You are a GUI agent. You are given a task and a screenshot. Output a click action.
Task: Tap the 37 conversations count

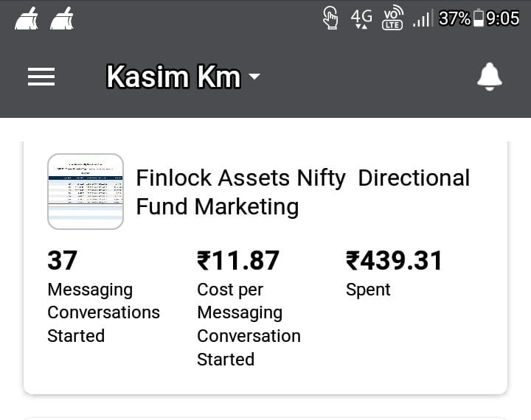[62, 260]
